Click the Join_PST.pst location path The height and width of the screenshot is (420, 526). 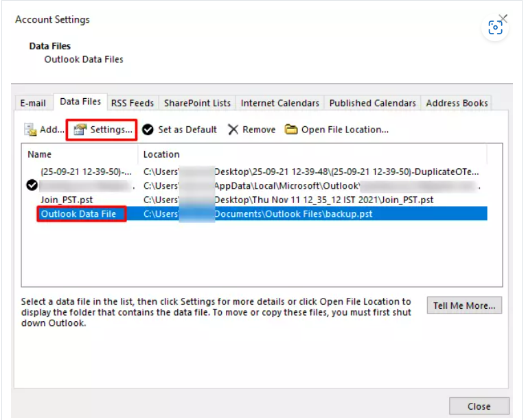288,200
